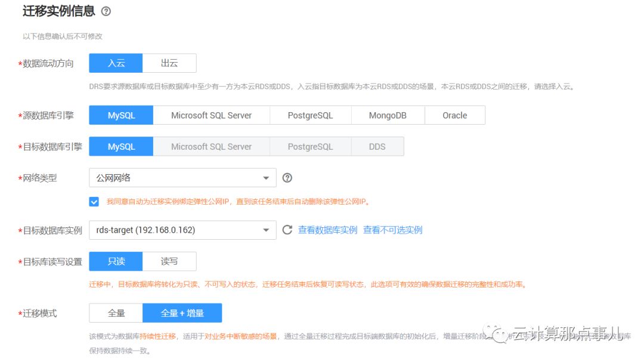Select Microsoft SQL Server as source engine
644x362 pixels.
[212, 115]
